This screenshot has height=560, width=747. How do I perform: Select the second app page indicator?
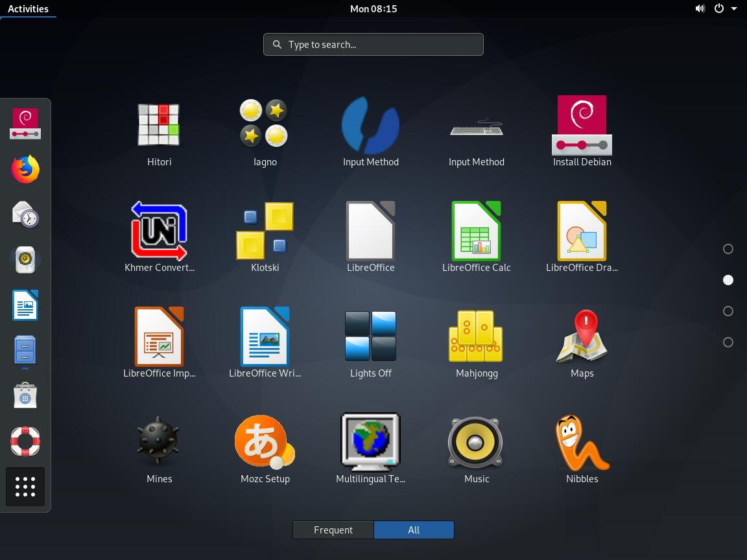728,280
